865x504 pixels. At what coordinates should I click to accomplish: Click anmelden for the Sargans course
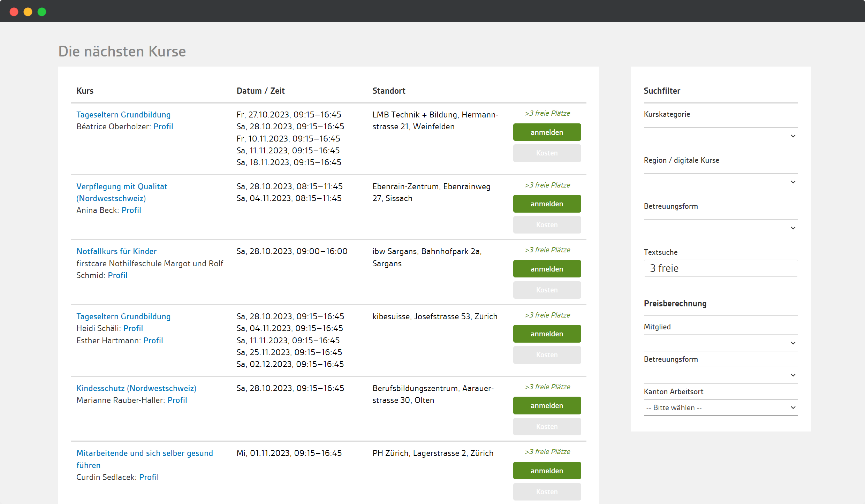tap(547, 269)
